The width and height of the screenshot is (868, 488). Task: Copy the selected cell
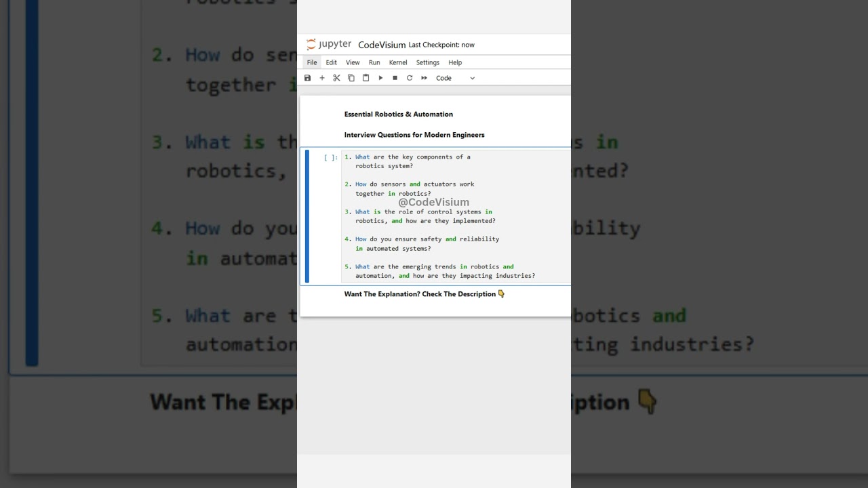[x=351, y=78]
